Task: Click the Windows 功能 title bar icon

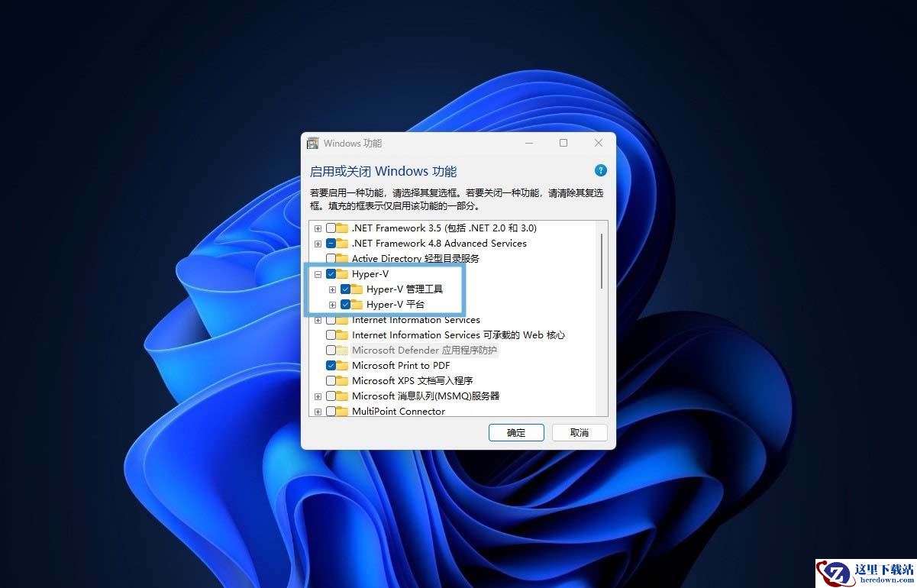Action: point(313,143)
